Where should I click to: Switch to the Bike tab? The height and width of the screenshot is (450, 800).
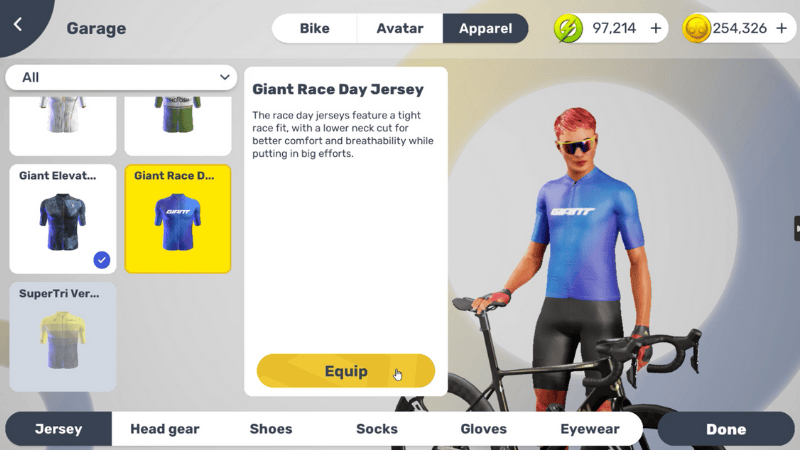click(x=314, y=29)
